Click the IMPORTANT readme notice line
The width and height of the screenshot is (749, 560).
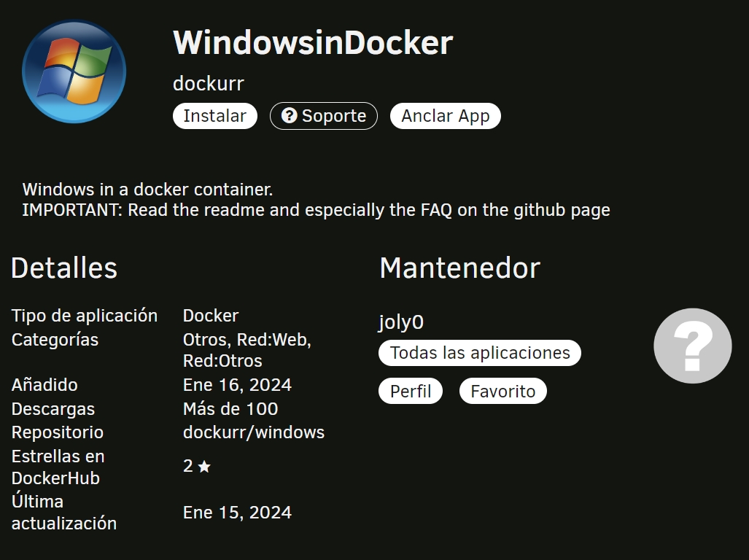tap(317, 210)
